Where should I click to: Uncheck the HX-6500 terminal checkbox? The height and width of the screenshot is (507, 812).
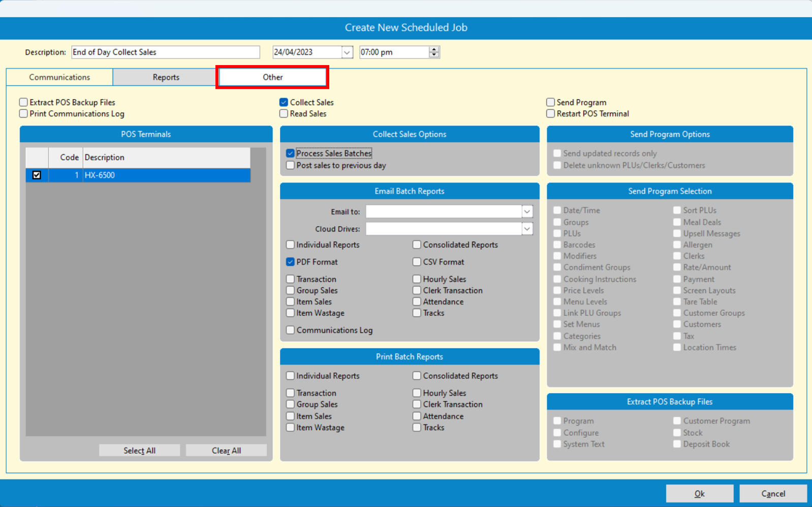pyautogui.click(x=37, y=175)
